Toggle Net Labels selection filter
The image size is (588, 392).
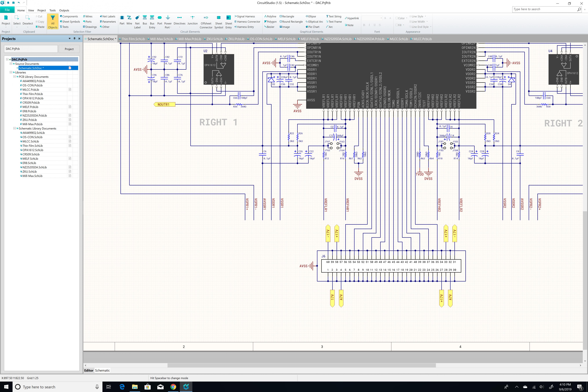click(x=108, y=17)
